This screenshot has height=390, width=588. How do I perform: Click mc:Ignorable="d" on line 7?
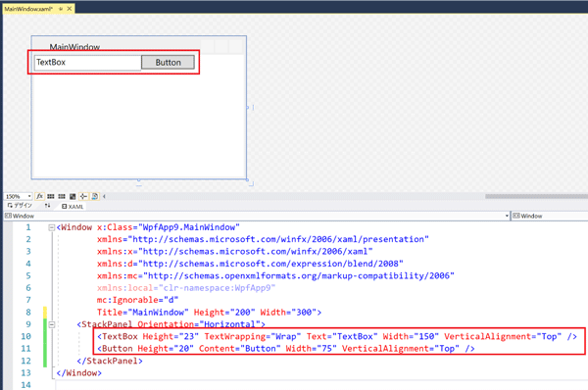pyautogui.click(x=137, y=300)
